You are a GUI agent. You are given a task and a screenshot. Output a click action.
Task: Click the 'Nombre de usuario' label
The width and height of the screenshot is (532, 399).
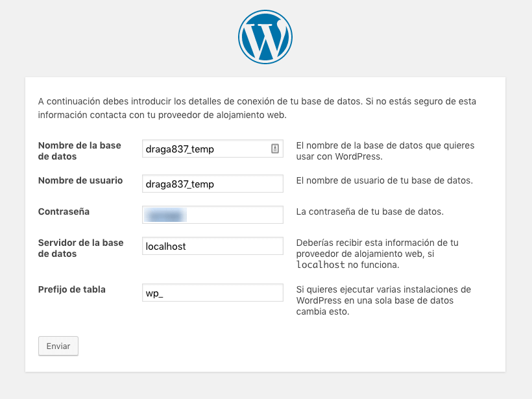pyautogui.click(x=80, y=180)
